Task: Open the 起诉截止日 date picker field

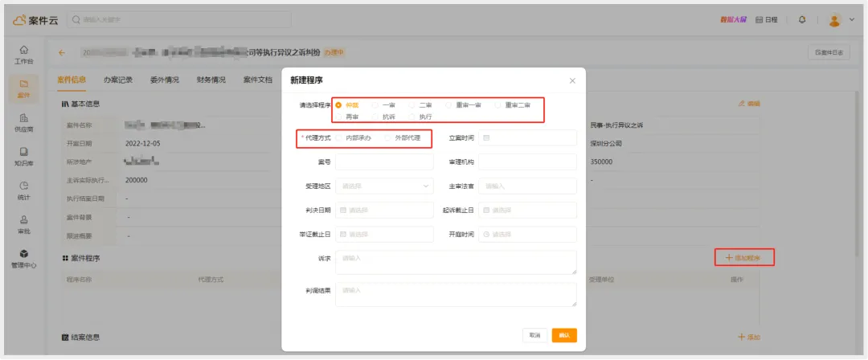Action: tap(527, 211)
